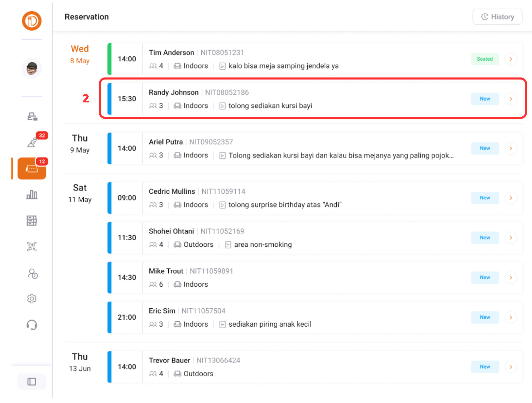Screen dimensions: 532x403
Task: Expand Randy Johnson reservation chevron
Action: tap(511, 99)
